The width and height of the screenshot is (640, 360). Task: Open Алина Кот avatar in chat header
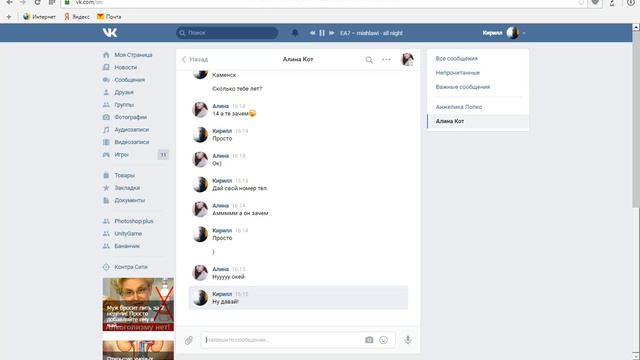point(407,60)
